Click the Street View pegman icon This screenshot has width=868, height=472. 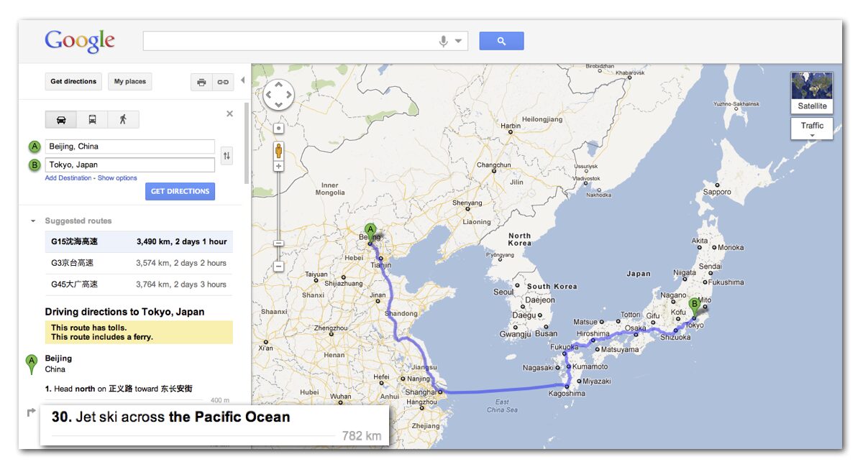[x=278, y=151]
